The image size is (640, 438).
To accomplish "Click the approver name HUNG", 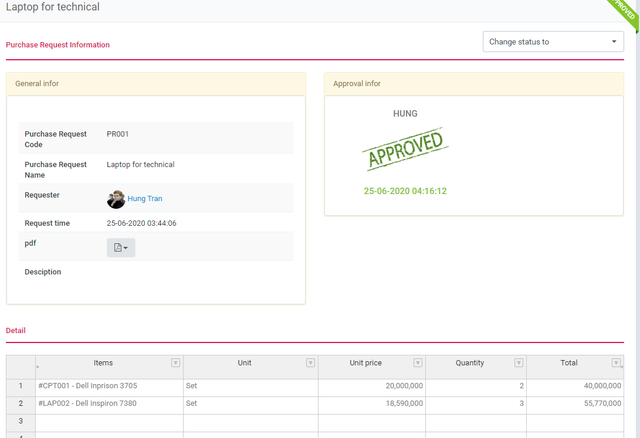I will (x=405, y=113).
